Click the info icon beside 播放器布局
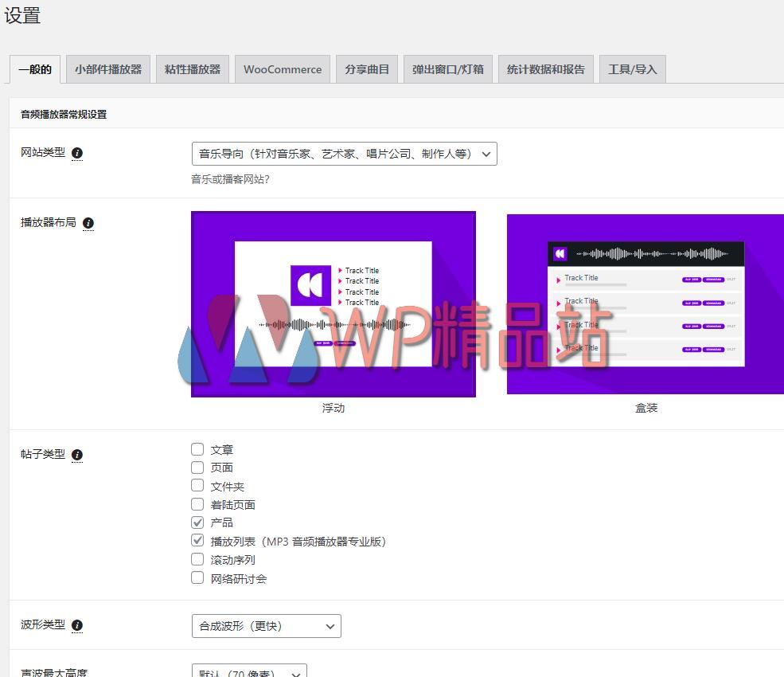Screen dimensions: 784x677 88,223
